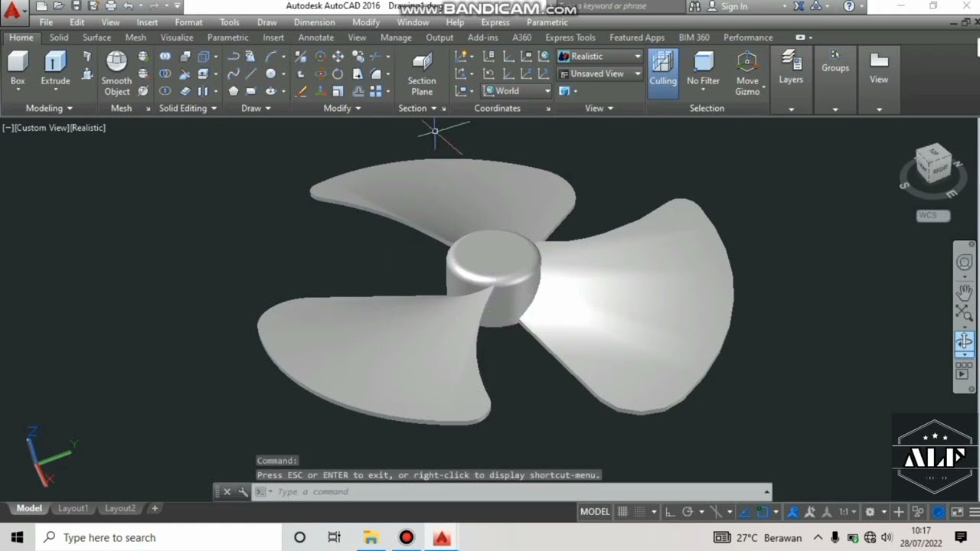Open the Full Navigation Wheel
980x551 pixels.
[x=964, y=262]
